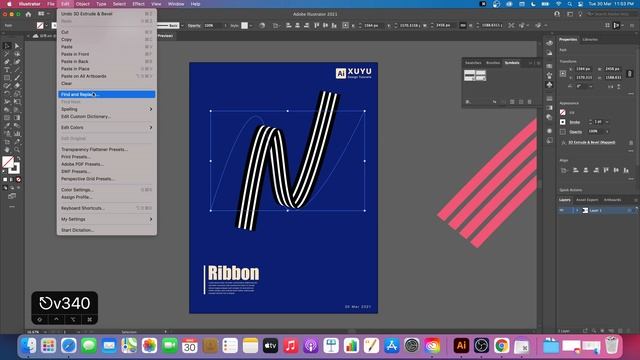Select the Artboard tool

[7, 142]
